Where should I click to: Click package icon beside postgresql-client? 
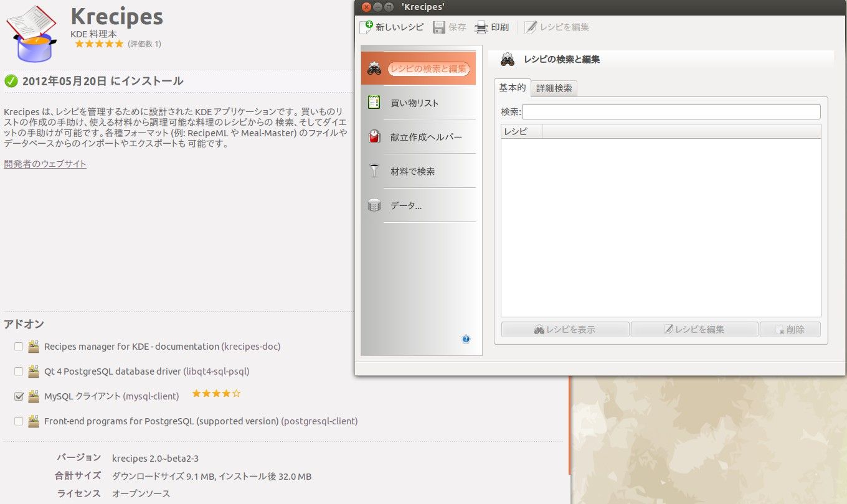point(34,421)
